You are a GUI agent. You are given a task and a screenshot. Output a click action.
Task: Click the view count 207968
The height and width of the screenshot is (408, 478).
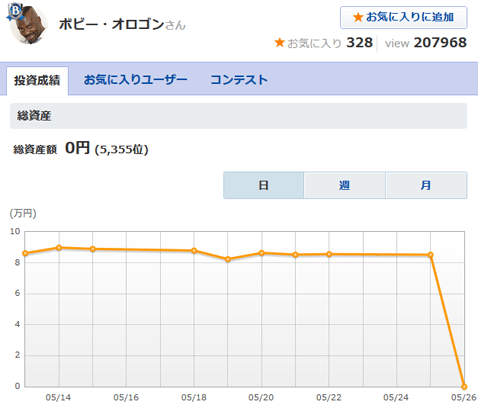tap(440, 43)
